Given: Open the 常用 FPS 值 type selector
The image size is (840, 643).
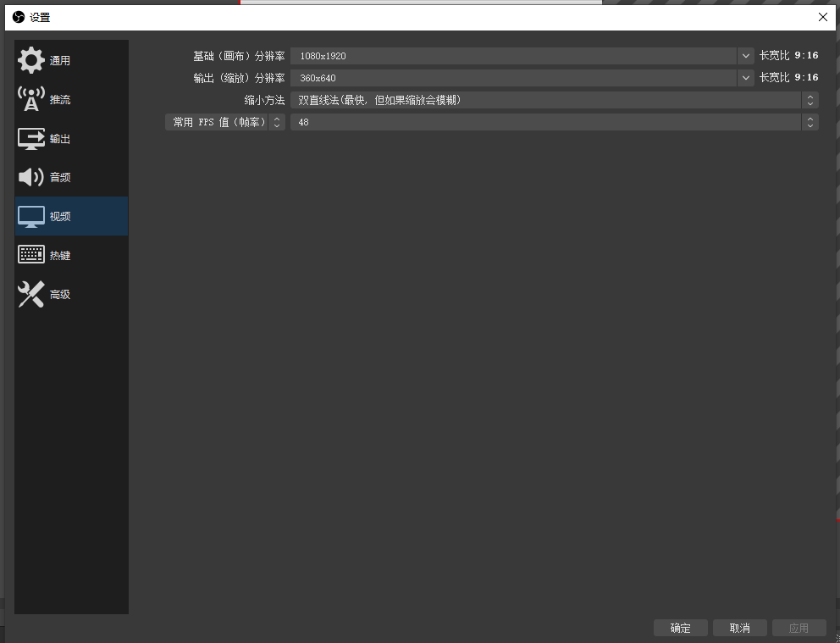Looking at the screenshot, I should [225, 122].
